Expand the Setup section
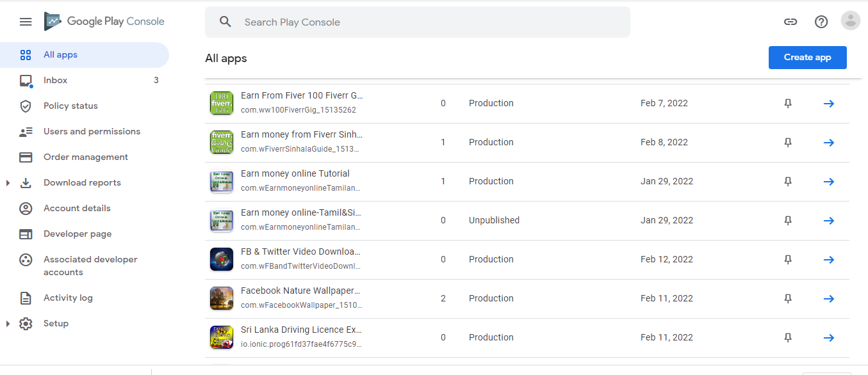 (7, 323)
